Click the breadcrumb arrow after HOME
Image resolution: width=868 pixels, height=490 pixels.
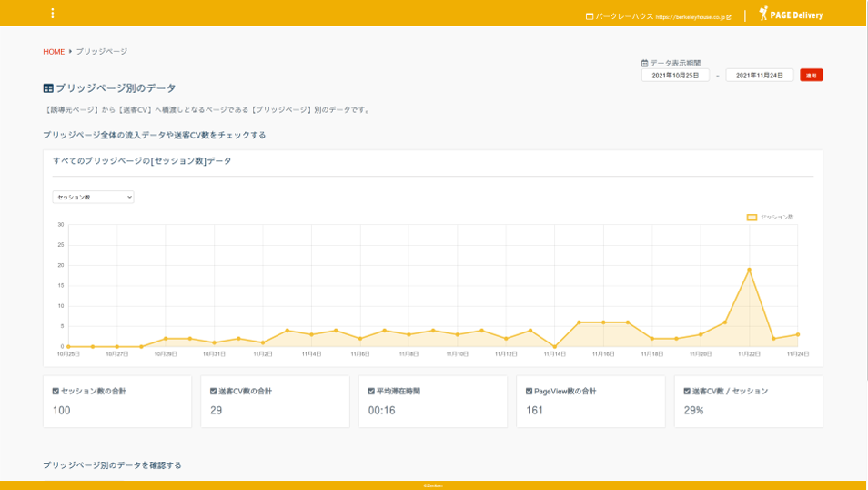click(70, 52)
